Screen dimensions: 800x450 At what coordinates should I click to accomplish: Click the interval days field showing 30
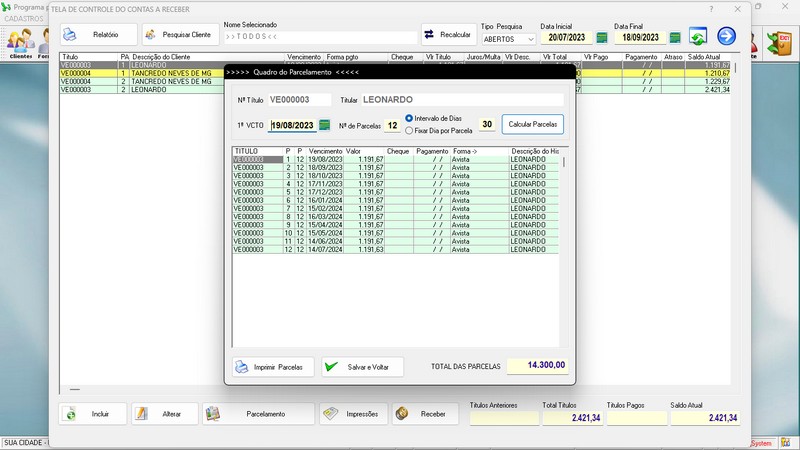[487, 125]
